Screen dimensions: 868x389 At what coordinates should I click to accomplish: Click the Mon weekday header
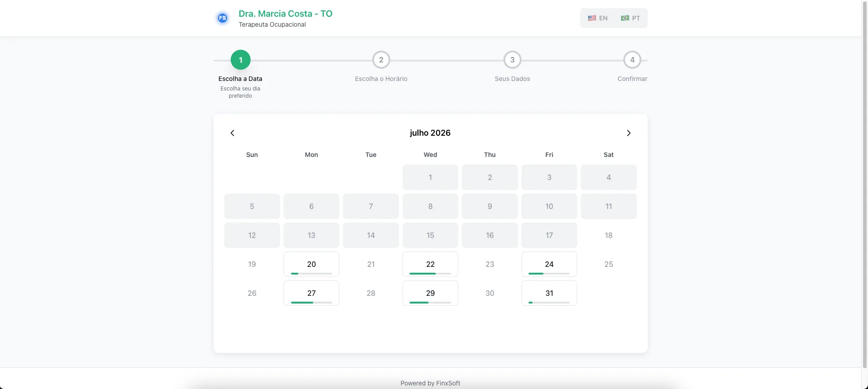(311, 155)
